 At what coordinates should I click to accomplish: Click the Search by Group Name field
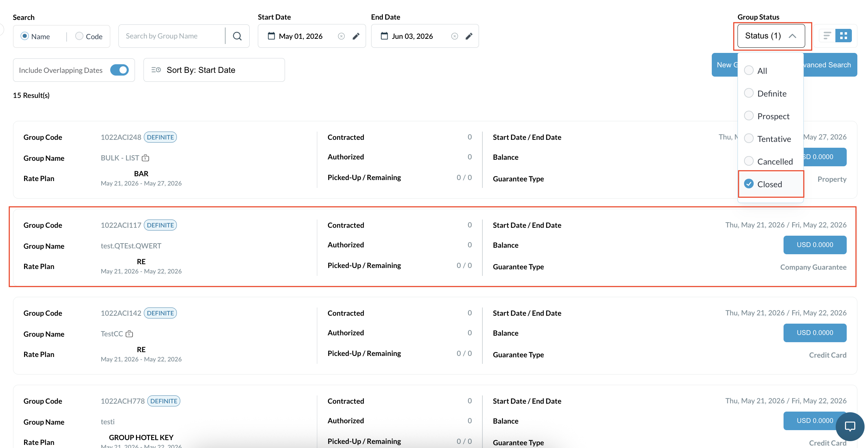click(172, 36)
